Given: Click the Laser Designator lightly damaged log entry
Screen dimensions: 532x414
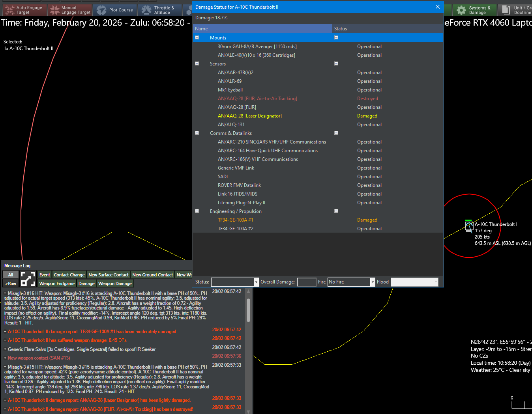Looking at the screenshot, I should click(x=99, y=400).
